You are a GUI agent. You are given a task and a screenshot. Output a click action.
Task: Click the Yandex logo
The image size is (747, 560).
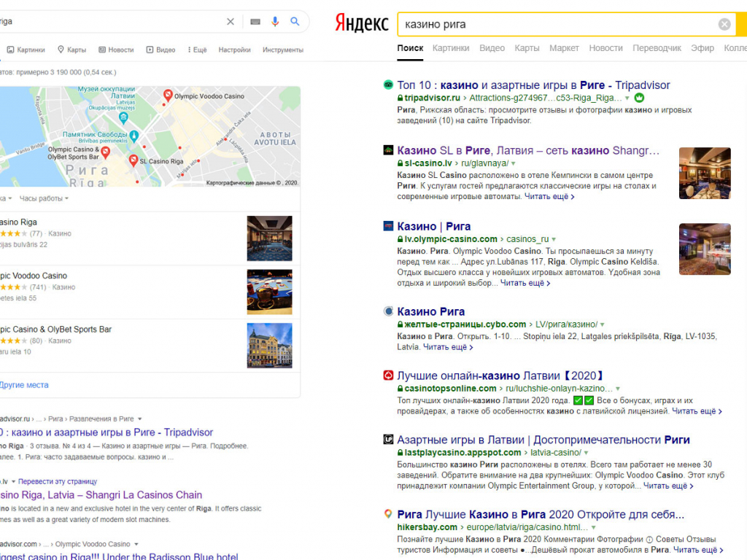click(x=361, y=24)
